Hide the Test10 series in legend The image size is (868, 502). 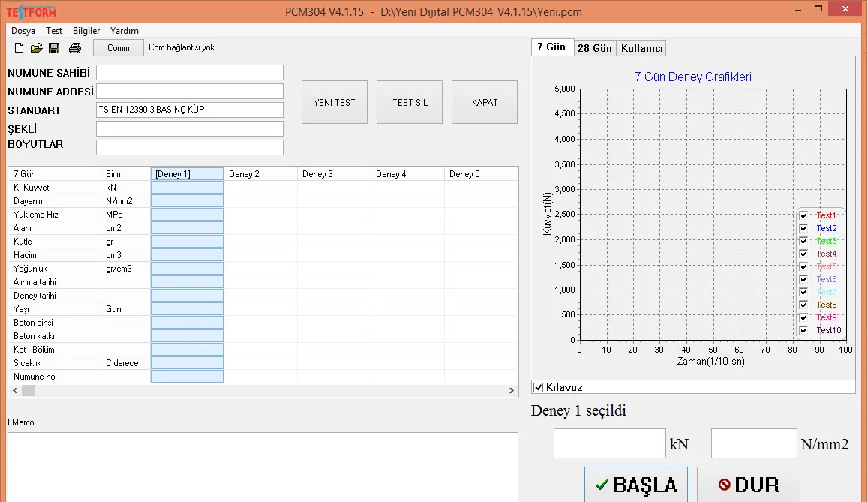click(803, 330)
